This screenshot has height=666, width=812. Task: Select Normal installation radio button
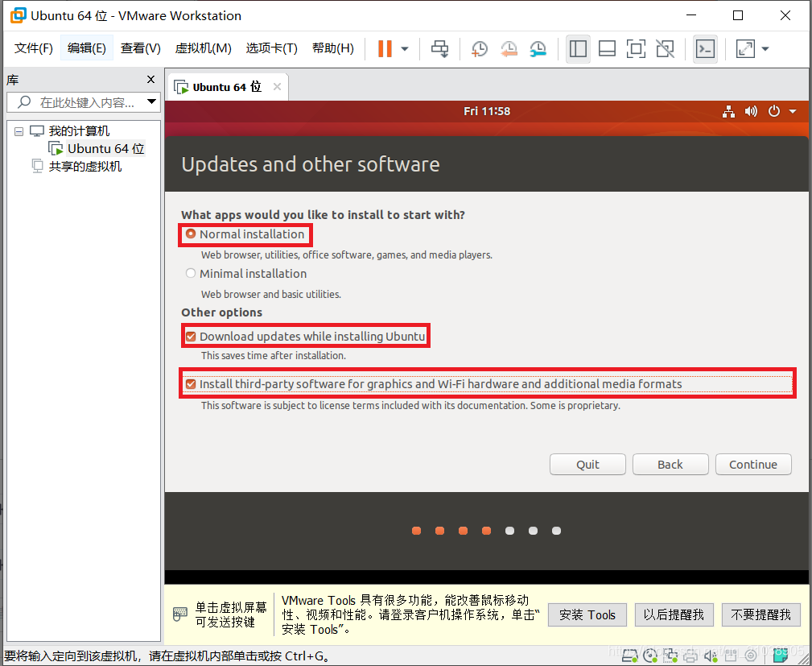pos(191,234)
